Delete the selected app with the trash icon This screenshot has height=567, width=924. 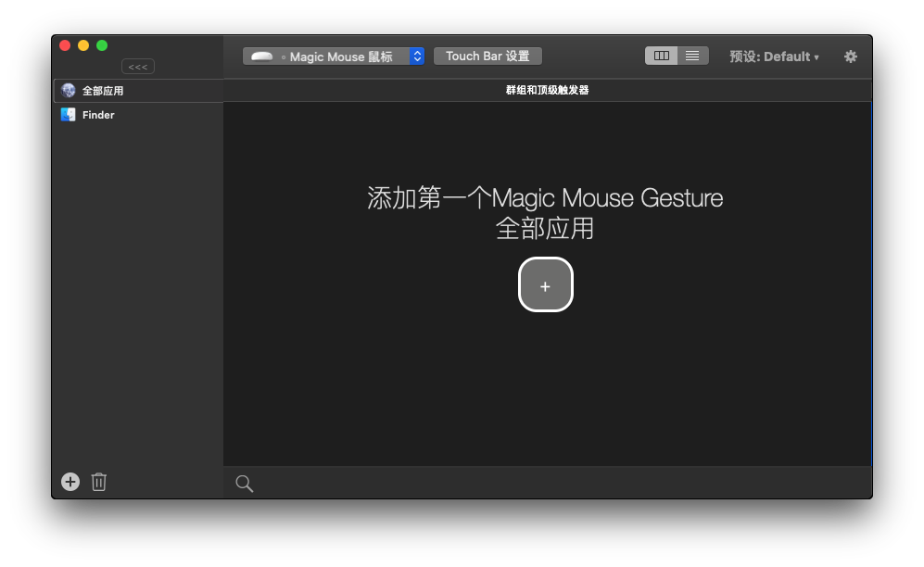pyautogui.click(x=99, y=482)
